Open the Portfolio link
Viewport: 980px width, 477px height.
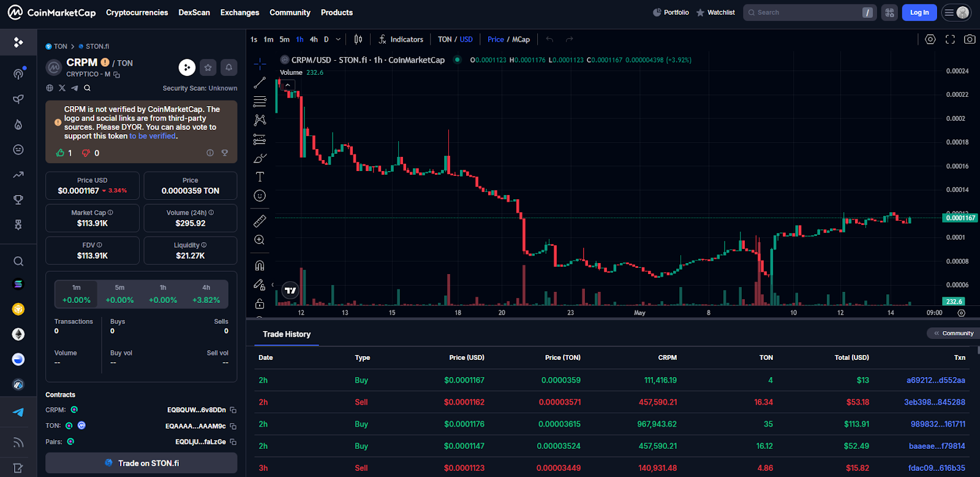(x=671, y=12)
